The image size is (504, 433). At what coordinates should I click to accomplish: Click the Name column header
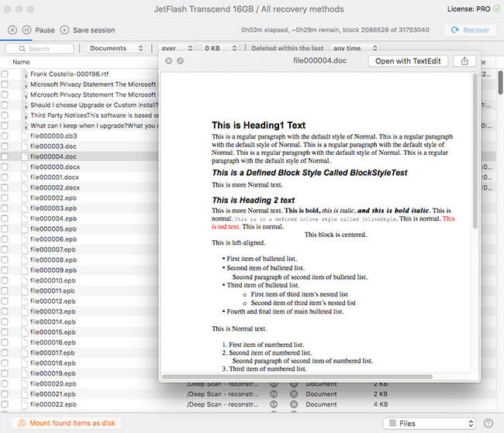[21, 62]
